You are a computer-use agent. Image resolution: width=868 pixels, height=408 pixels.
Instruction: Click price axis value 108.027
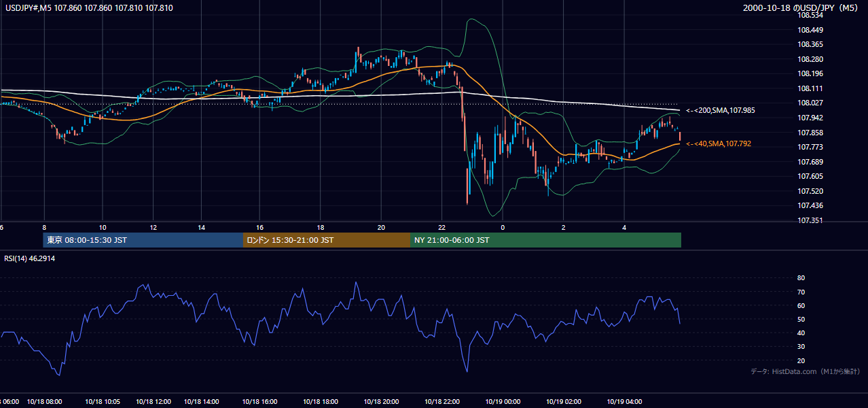(810, 103)
